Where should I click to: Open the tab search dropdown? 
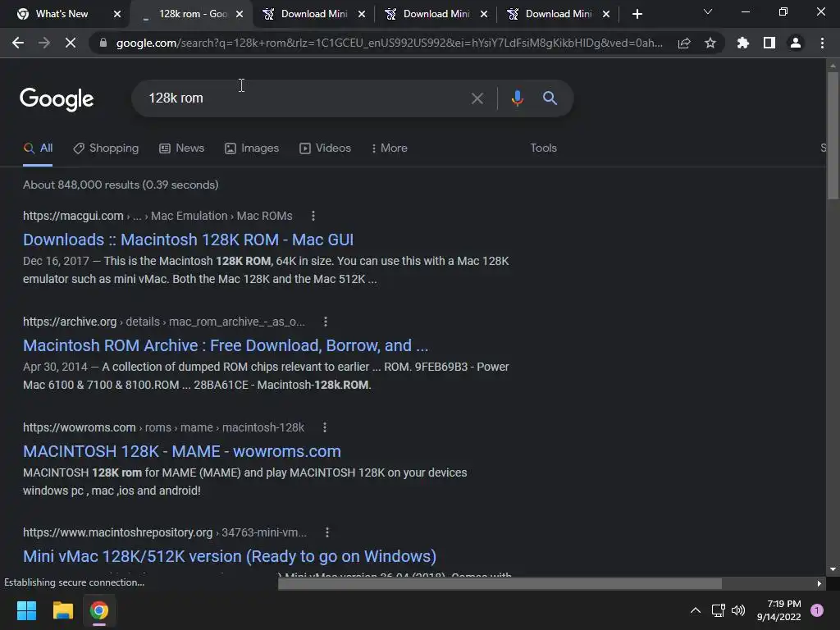tap(708, 11)
